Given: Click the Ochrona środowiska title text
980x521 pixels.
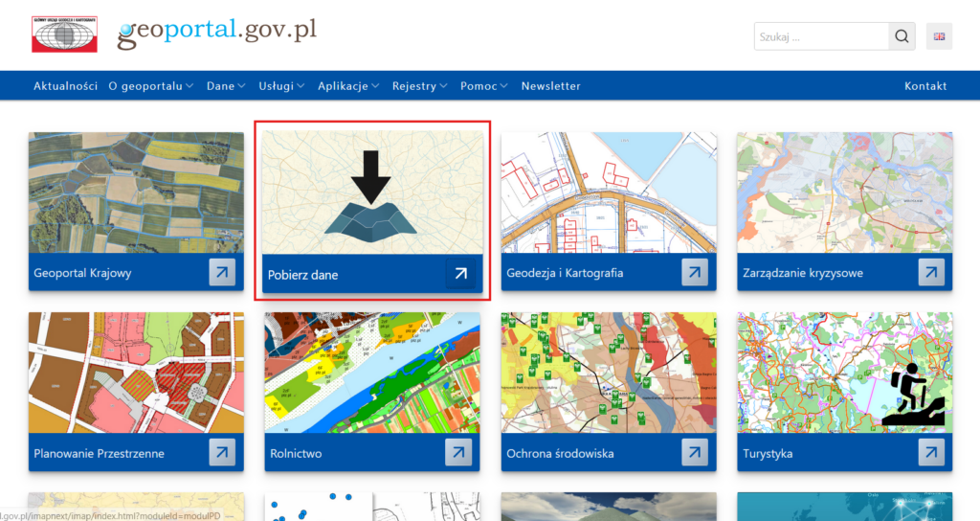Looking at the screenshot, I should (x=560, y=453).
